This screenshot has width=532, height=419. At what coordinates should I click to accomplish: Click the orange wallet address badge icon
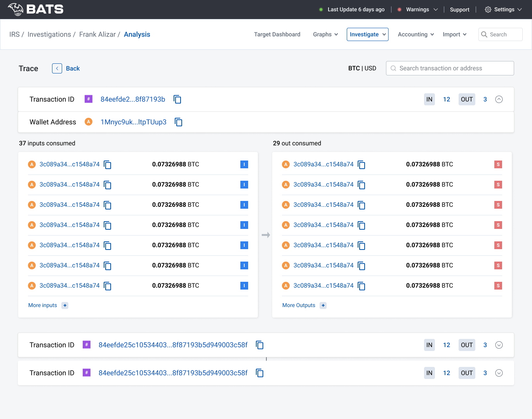tap(89, 122)
